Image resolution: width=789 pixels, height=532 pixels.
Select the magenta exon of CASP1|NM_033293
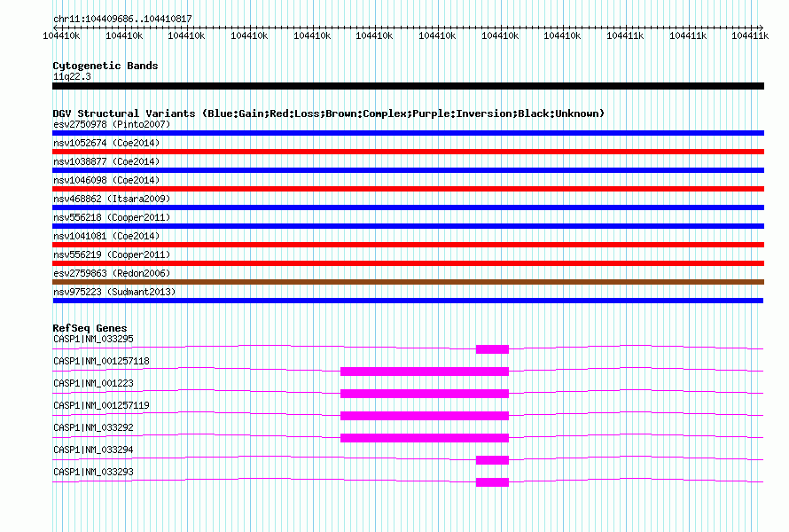(x=492, y=482)
